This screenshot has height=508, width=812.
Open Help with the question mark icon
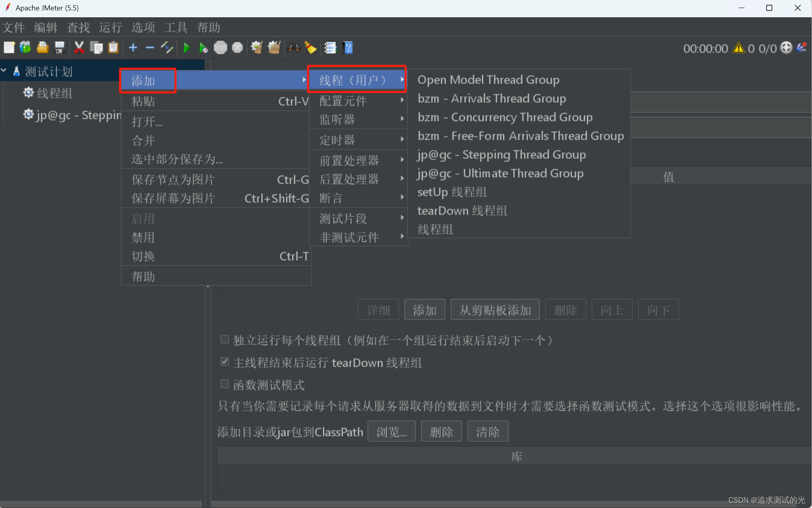(x=348, y=48)
